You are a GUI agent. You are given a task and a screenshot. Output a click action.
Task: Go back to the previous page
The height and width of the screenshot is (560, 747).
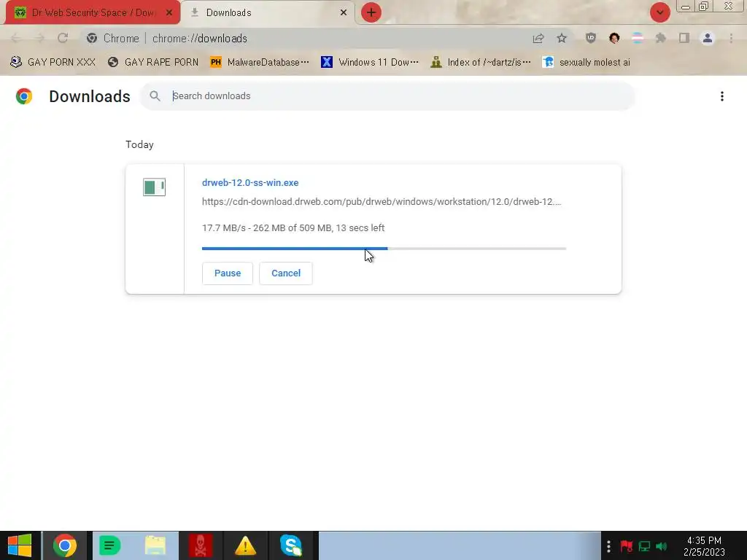[16, 38]
